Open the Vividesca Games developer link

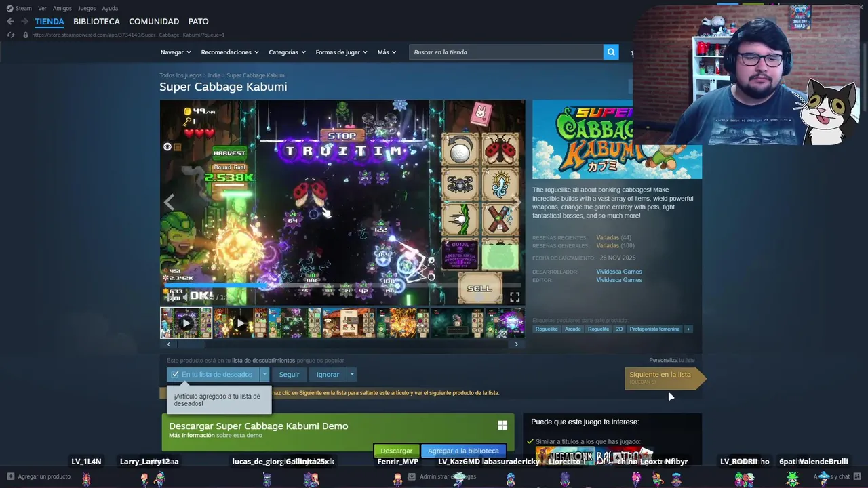point(619,272)
